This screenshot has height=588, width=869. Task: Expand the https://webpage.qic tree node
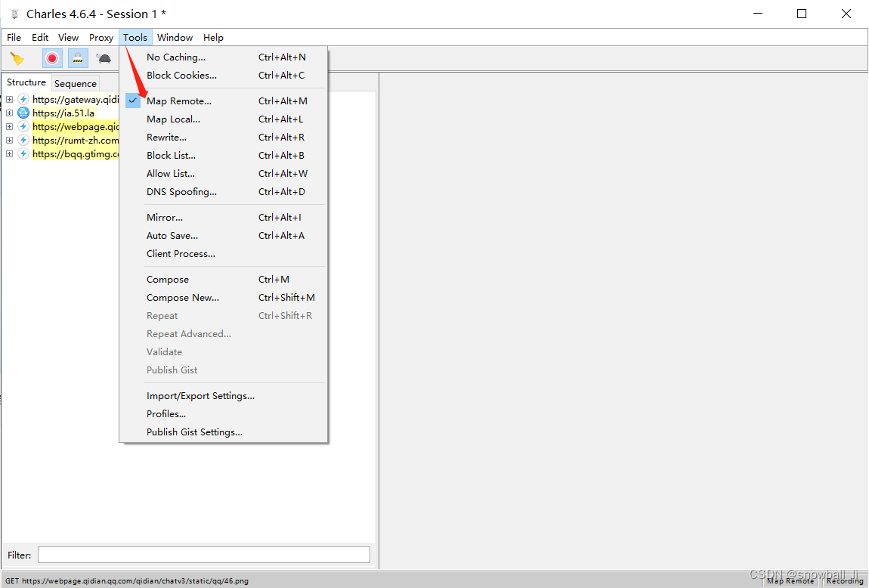[x=9, y=126]
